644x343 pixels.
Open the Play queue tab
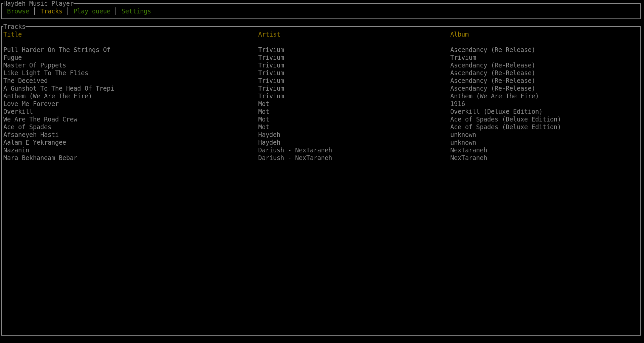[92, 11]
